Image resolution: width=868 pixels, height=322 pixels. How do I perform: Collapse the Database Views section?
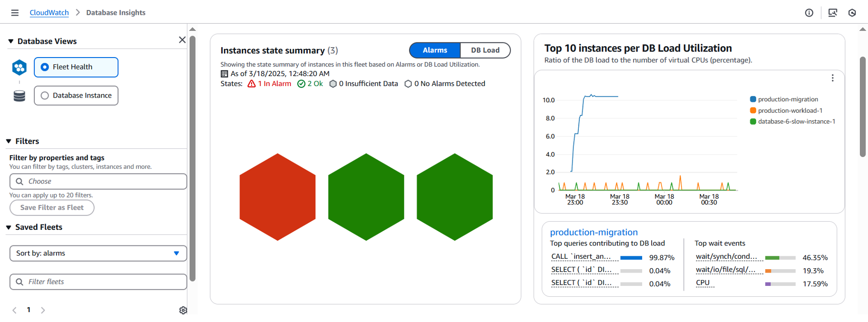(10, 41)
